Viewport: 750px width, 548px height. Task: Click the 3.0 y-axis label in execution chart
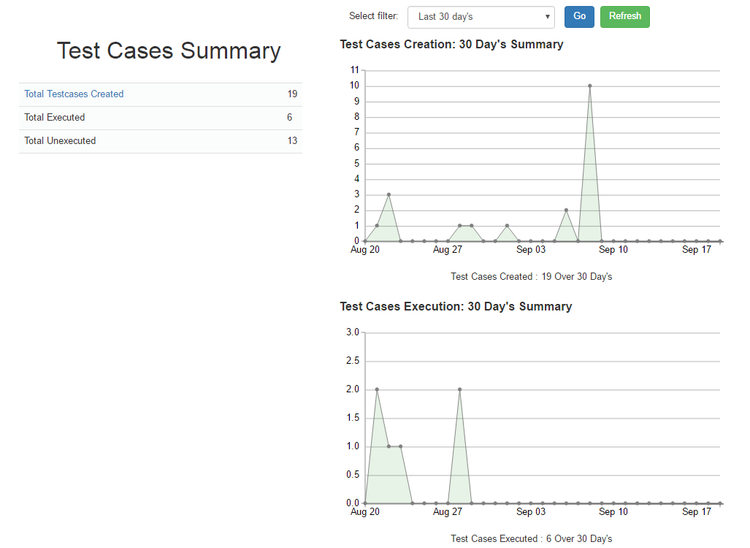click(353, 332)
